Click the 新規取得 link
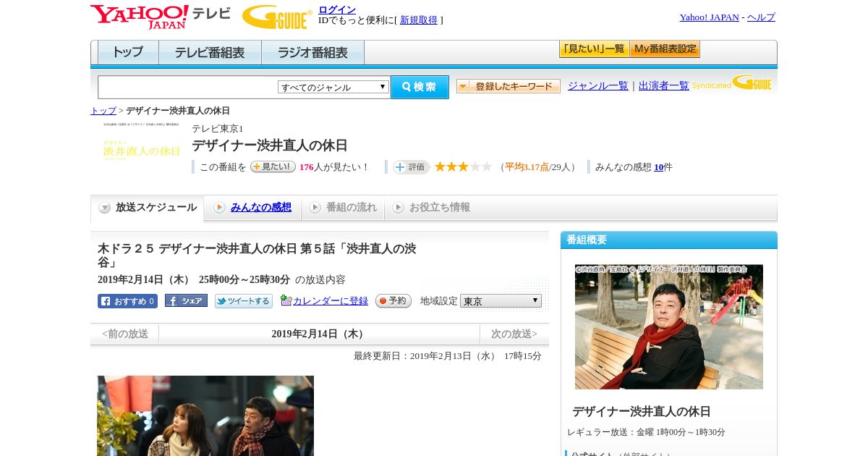 pos(419,20)
